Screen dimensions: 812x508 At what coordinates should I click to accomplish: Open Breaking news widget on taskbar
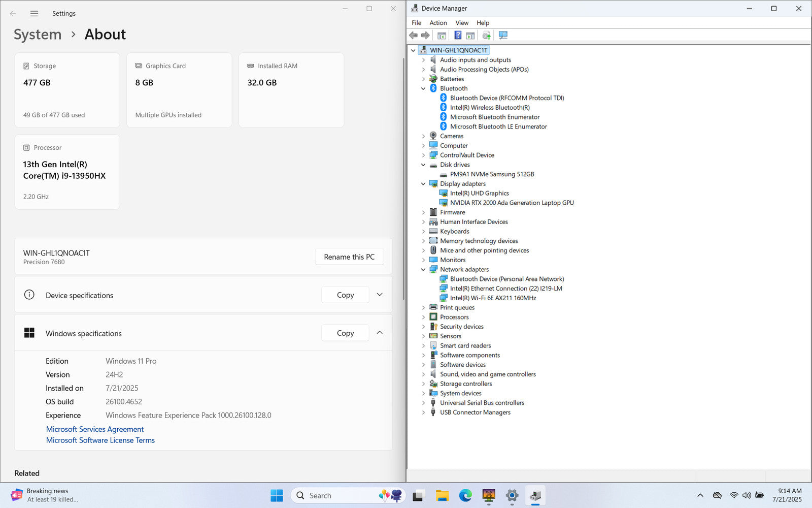coord(45,495)
